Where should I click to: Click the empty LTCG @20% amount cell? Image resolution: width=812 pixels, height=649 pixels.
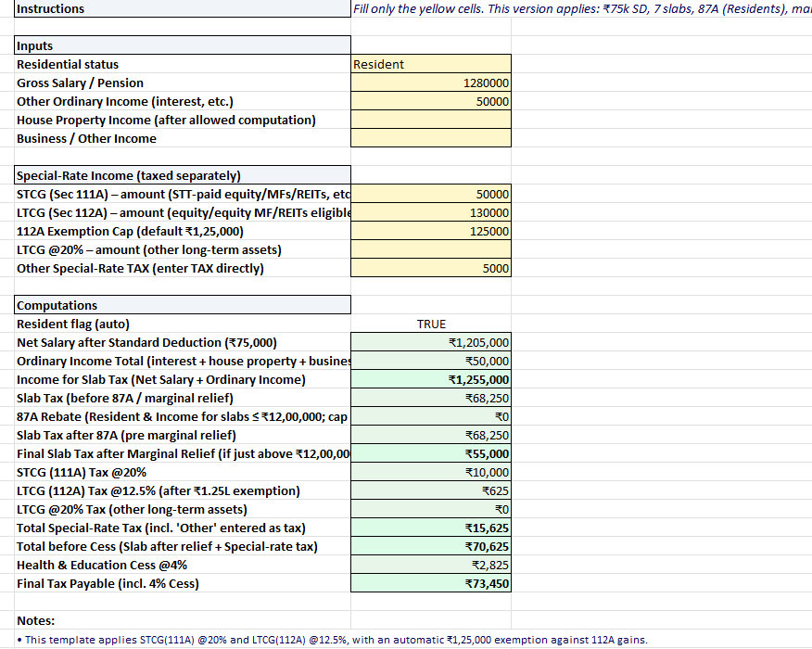[430, 249]
